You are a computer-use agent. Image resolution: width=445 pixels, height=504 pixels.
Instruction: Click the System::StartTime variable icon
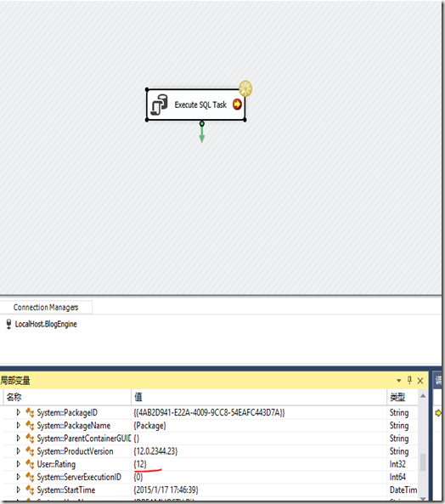tap(30, 490)
